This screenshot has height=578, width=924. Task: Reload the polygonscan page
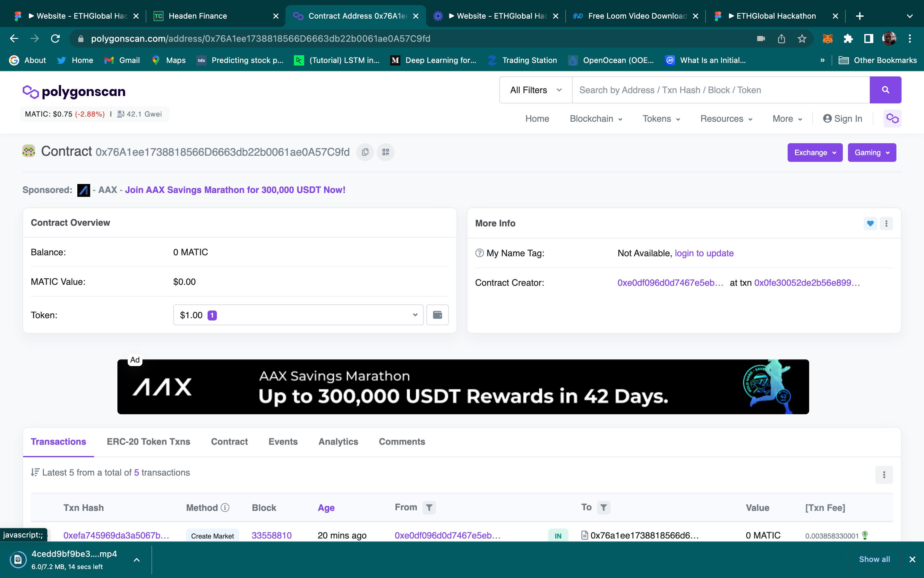[56, 39]
